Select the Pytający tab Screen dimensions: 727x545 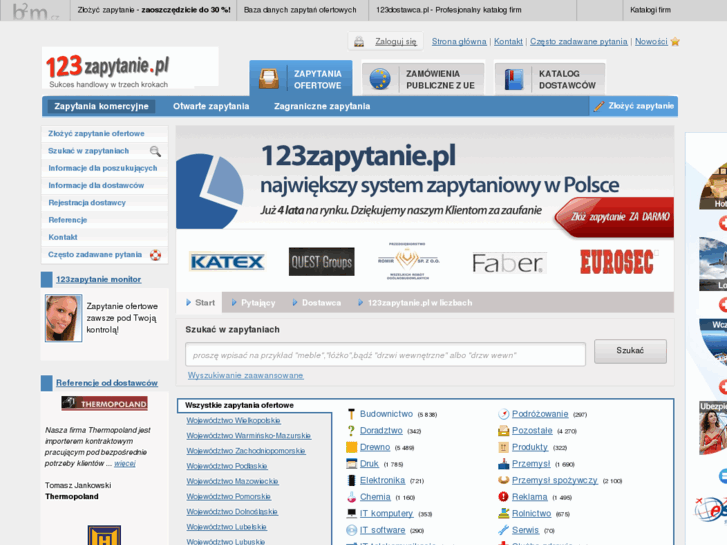253,303
